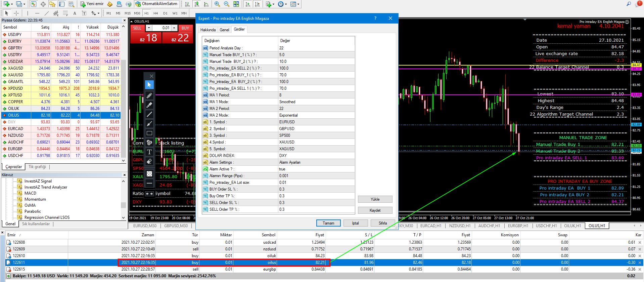
Task: Pick the arrow tool in floating palette
Action: [149, 124]
